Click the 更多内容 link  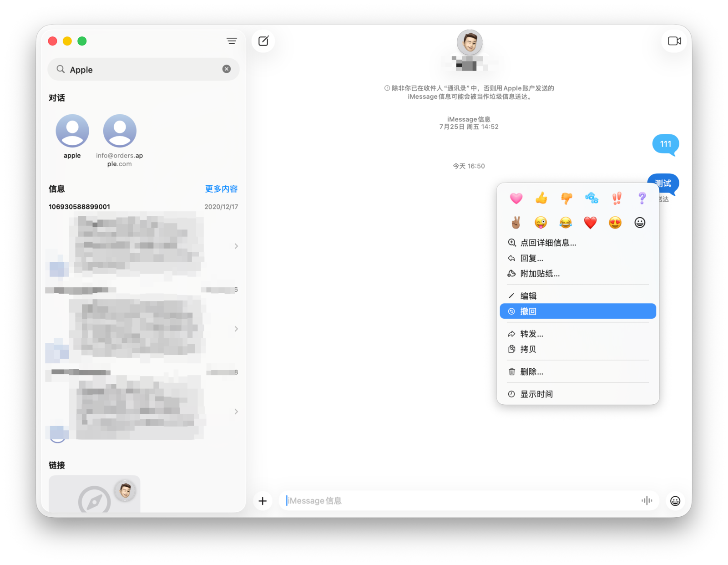click(x=221, y=189)
